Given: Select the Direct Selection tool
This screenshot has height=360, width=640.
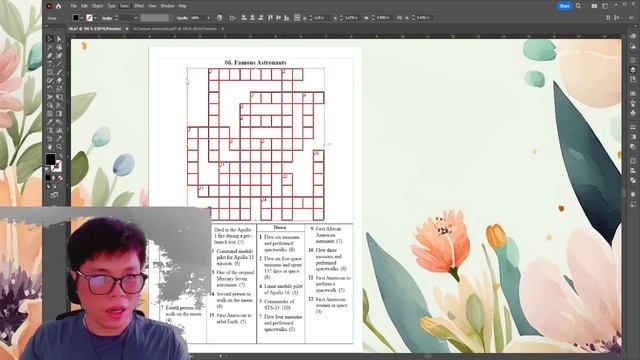Looking at the screenshot, I should click(x=59, y=39).
